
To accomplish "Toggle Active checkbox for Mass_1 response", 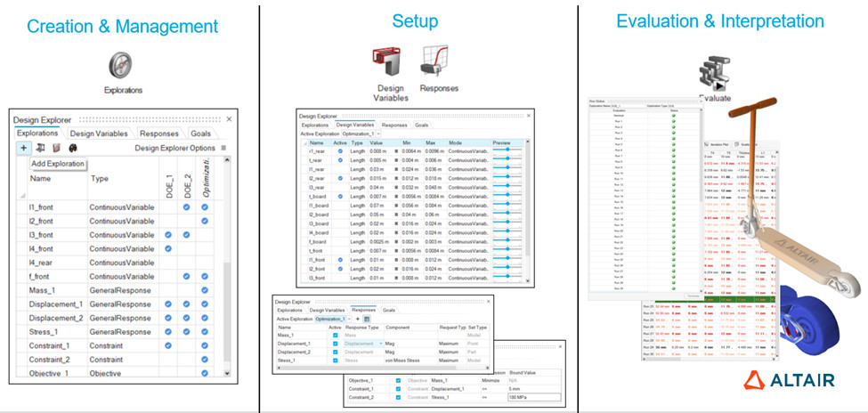I will tap(335, 335).
